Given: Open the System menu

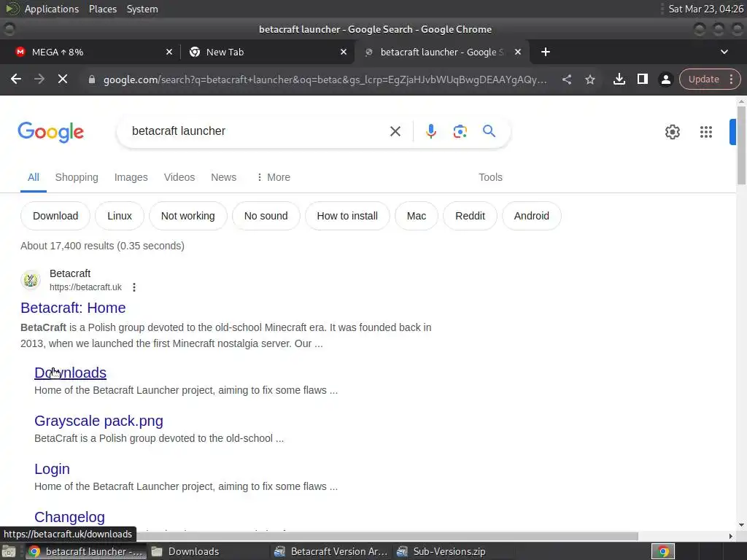Looking at the screenshot, I should [142, 9].
